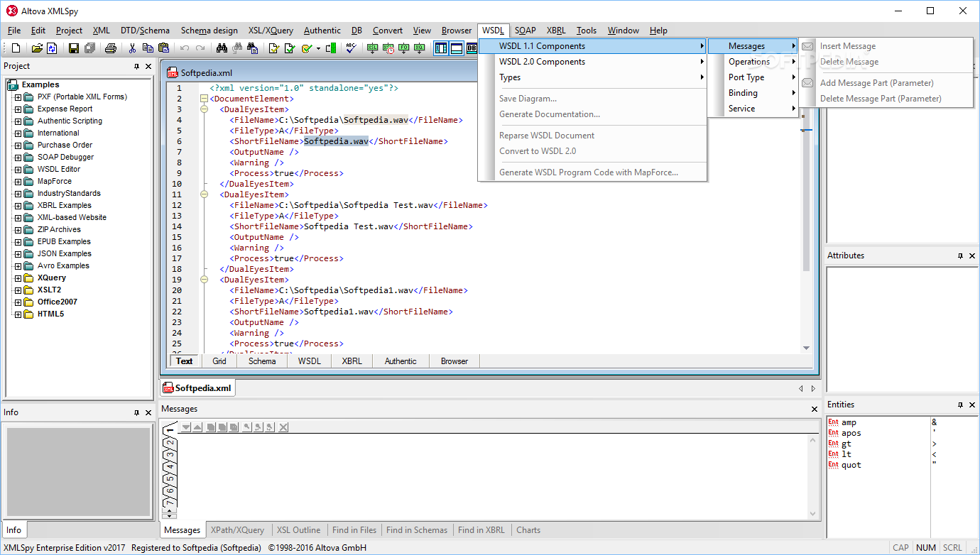Click the Copy toolbar icon

tap(148, 48)
